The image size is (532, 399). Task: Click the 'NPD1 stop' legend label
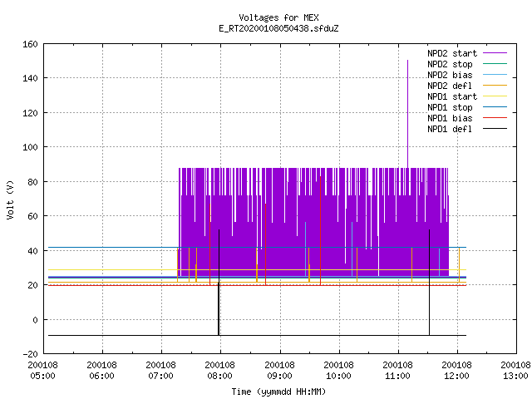(450, 107)
